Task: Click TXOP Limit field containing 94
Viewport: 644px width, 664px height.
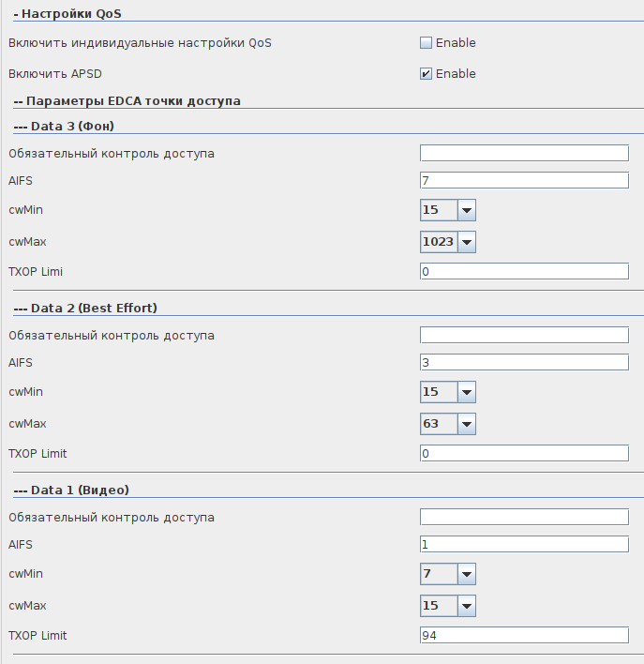Action: [524, 635]
